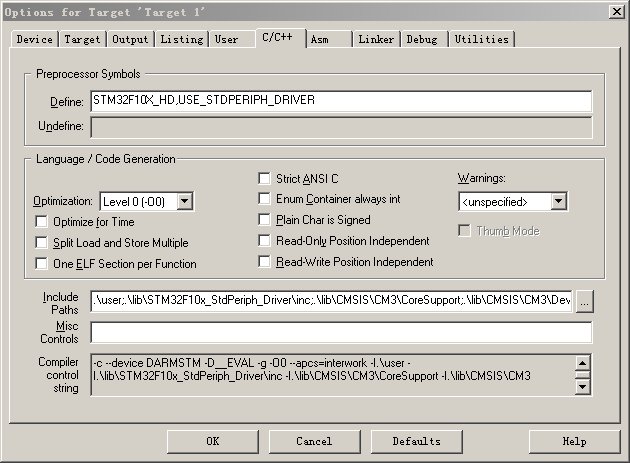Open the Optimization level dropdown

[x=185, y=201]
